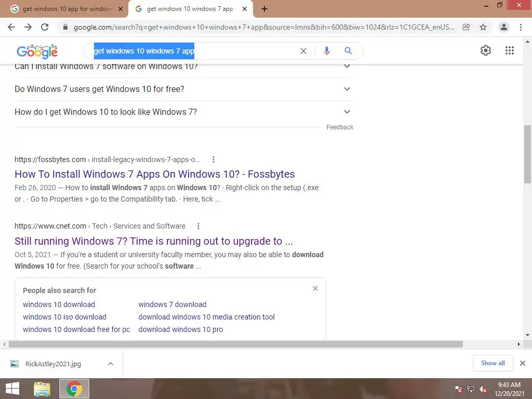532x399 pixels.
Task: Open options for the Fossbytes result
Action: click(x=214, y=159)
